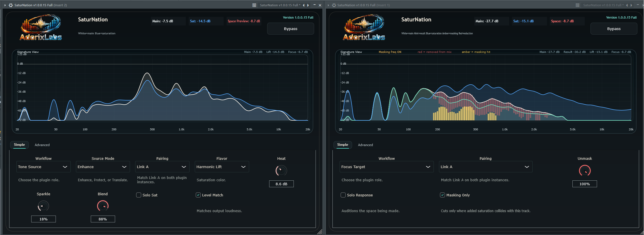644x235 pixels.
Task: Open the Source Mode dropdown showing Enhance
Action: point(103,167)
